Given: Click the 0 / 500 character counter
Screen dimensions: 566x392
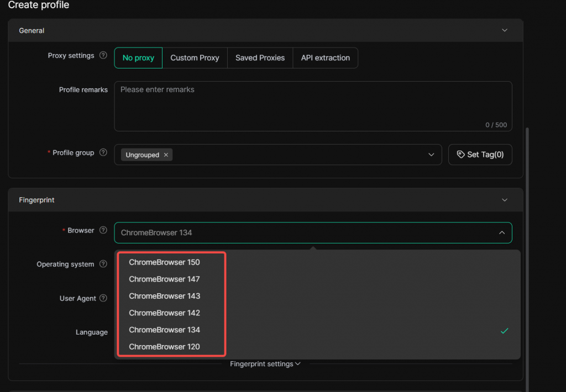Looking at the screenshot, I should pyautogui.click(x=496, y=125).
